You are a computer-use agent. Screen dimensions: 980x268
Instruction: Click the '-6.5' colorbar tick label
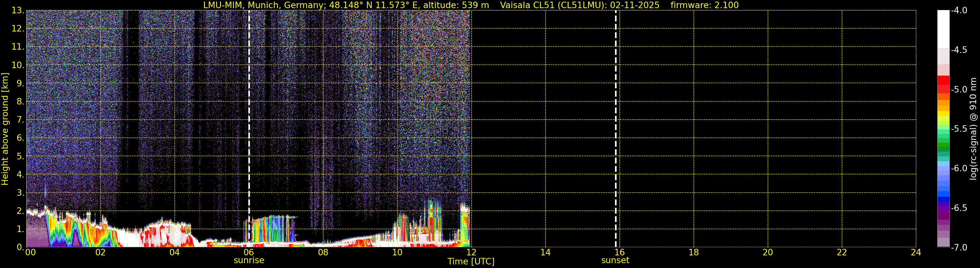[959, 208]
